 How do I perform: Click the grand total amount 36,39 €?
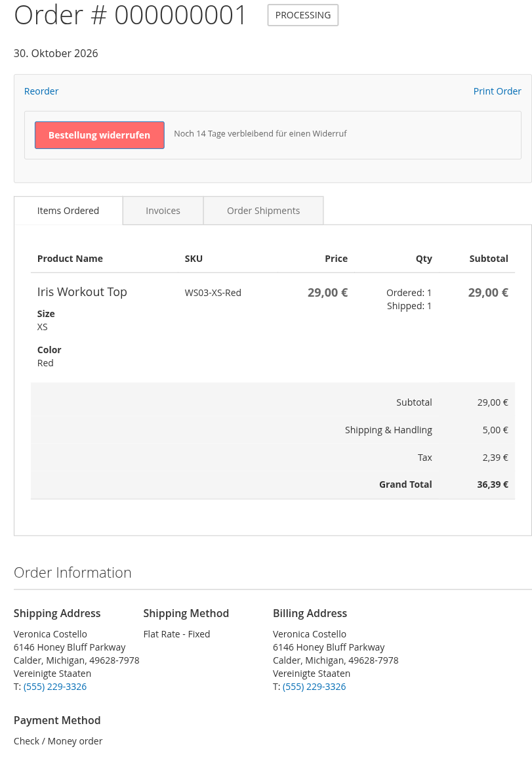point(493,484)
